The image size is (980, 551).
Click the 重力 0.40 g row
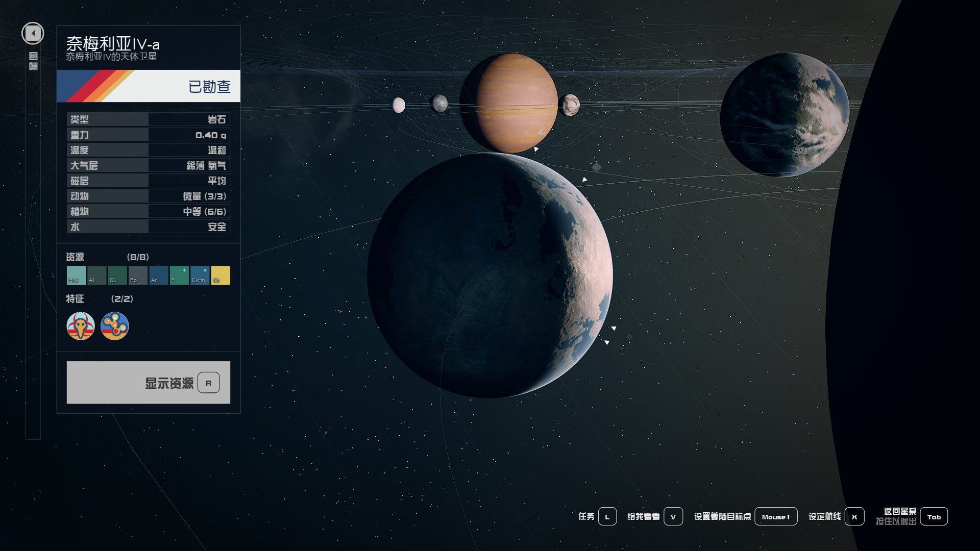coord(149,135)
